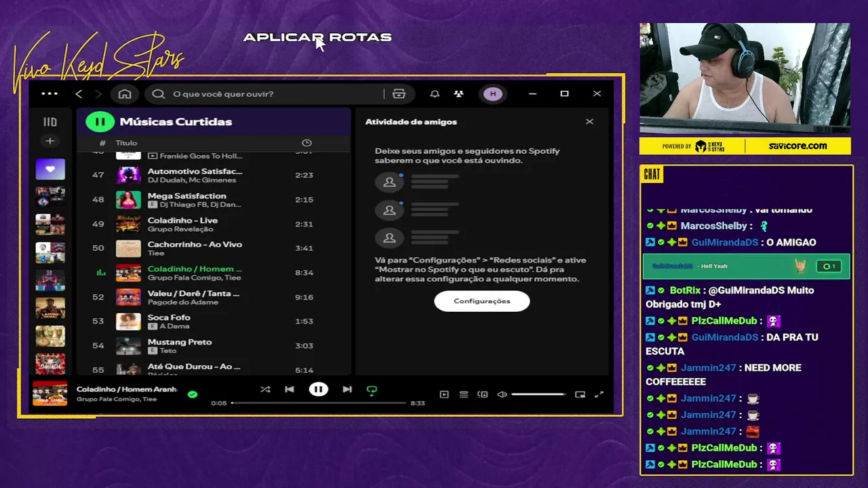Open now playing title Coladinho / Homem Aranh

click(127, 389)
